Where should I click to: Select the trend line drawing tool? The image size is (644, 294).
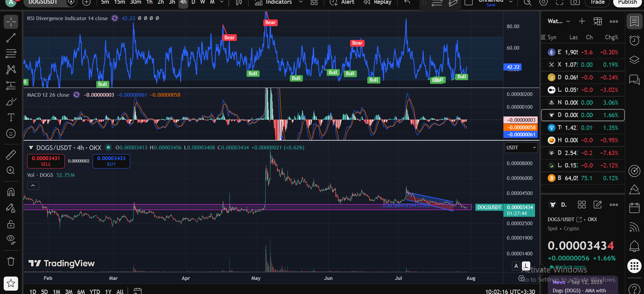pos(11,38)
